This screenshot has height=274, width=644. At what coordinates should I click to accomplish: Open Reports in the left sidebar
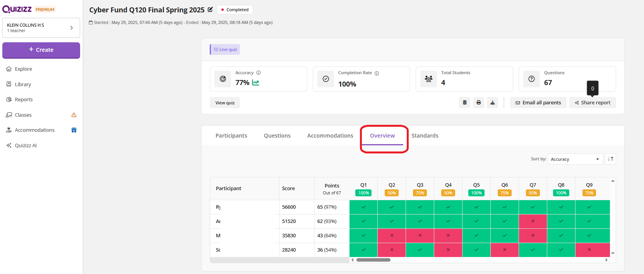pos(24,100)
